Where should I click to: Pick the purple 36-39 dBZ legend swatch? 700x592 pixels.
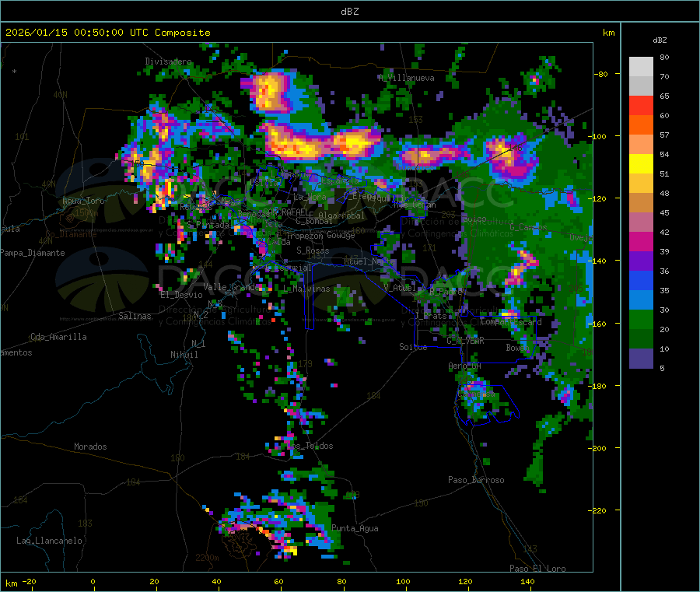[x=641, y=261]
